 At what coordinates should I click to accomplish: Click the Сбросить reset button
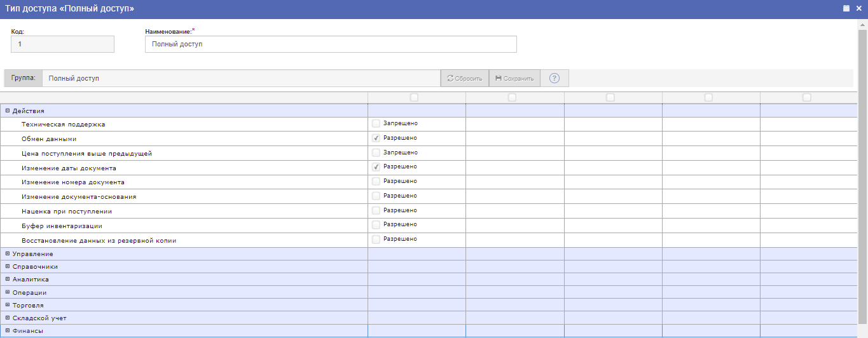tap(465, 78)
